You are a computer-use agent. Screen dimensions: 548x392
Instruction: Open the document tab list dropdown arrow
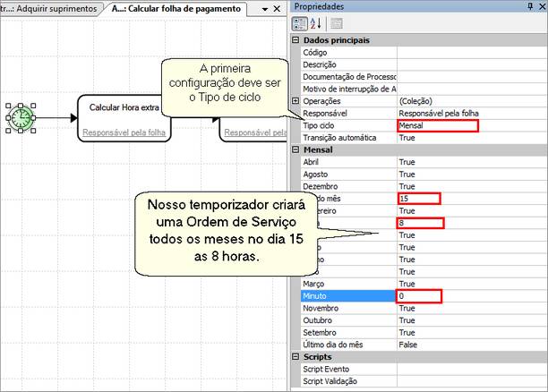[265, 8]
